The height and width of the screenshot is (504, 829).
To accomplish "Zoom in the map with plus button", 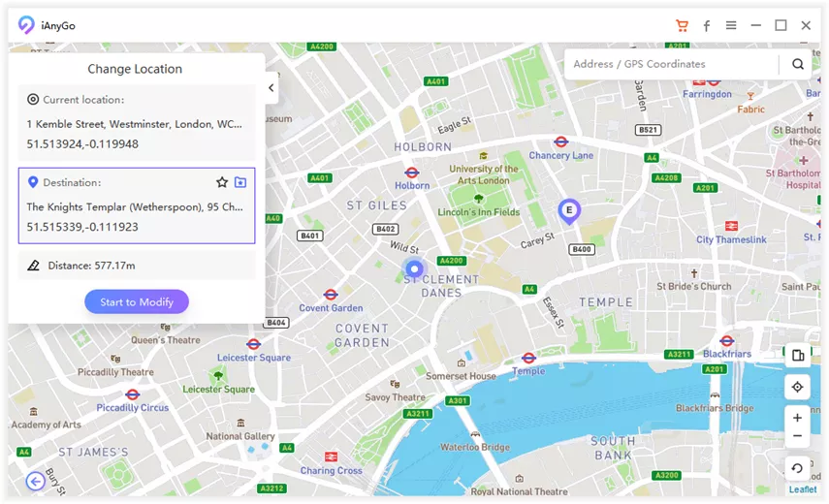I will click(x=798, y=418).
